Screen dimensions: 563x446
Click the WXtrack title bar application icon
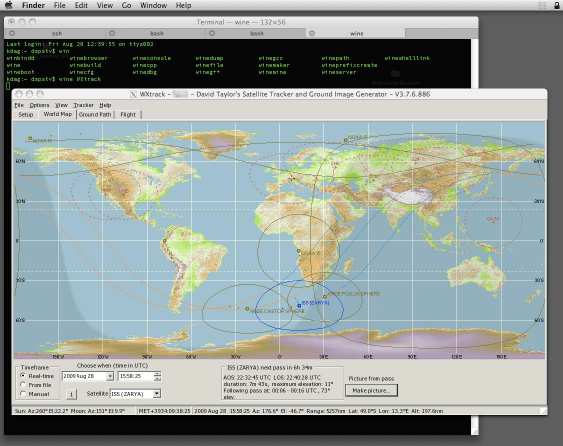point(133,94)
